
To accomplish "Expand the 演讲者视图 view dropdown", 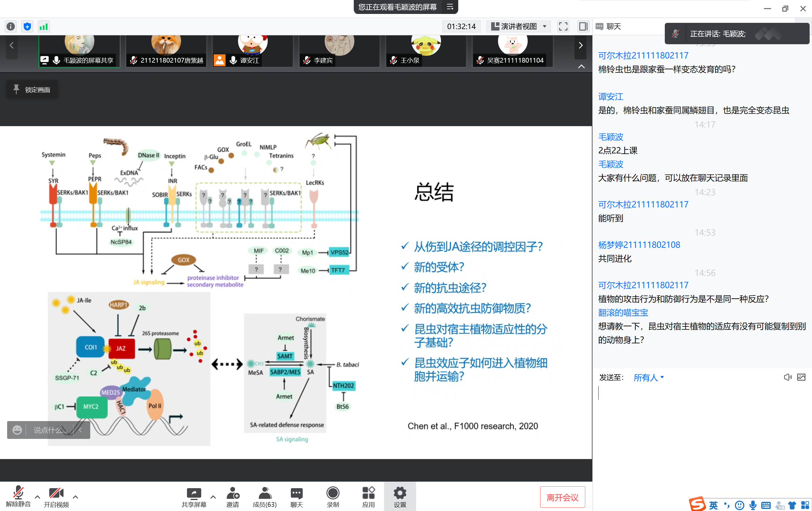I will click(x=518, y=26).
